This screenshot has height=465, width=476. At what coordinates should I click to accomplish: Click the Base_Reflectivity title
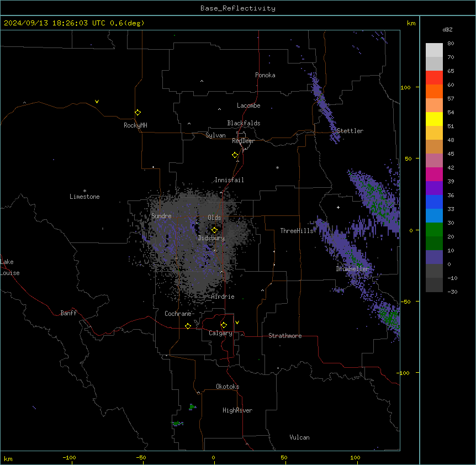pyautogui.click(x=238, y=8)
